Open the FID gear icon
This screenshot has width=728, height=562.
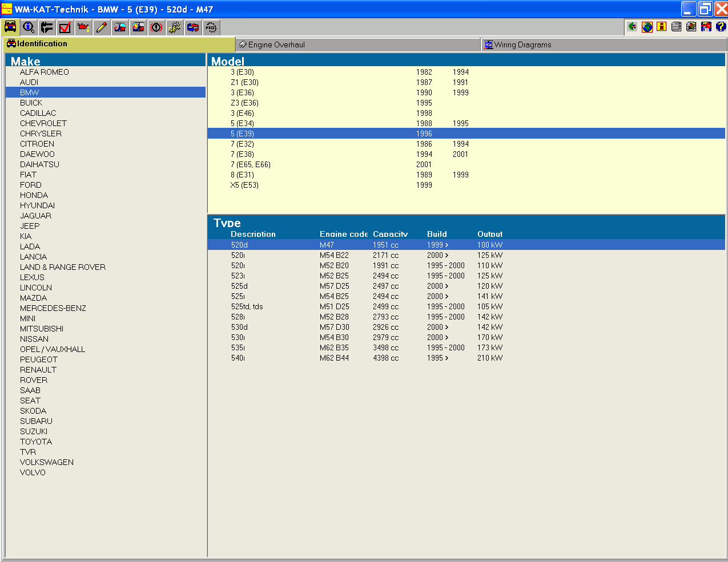click(211, 27)
